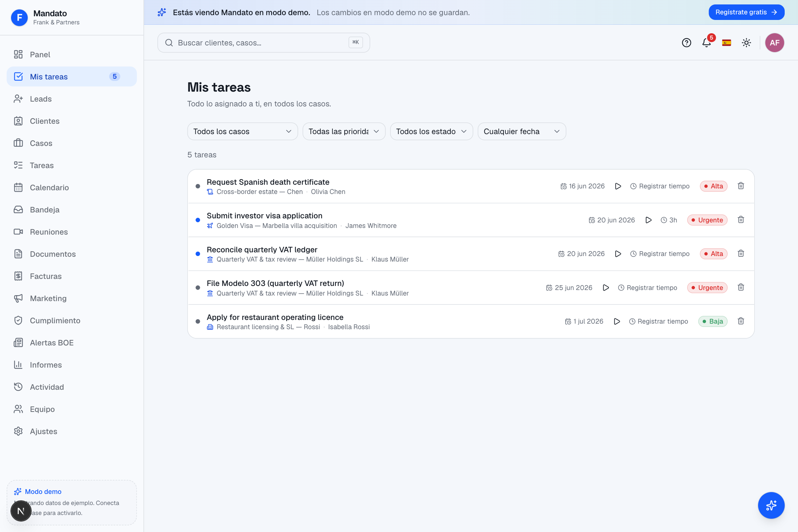Expand the Todas las prioridades filter
Viewport: 798px width, 532px height.
(x=344, y=132)
